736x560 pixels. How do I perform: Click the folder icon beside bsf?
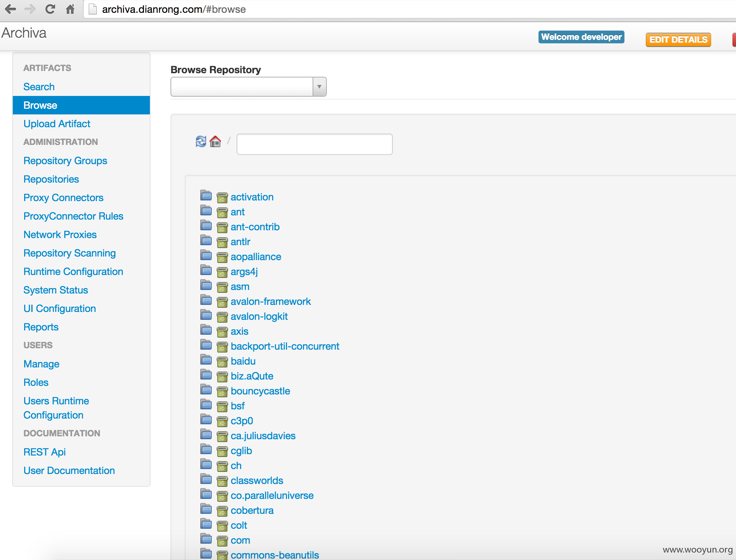[x=206, y=404]
